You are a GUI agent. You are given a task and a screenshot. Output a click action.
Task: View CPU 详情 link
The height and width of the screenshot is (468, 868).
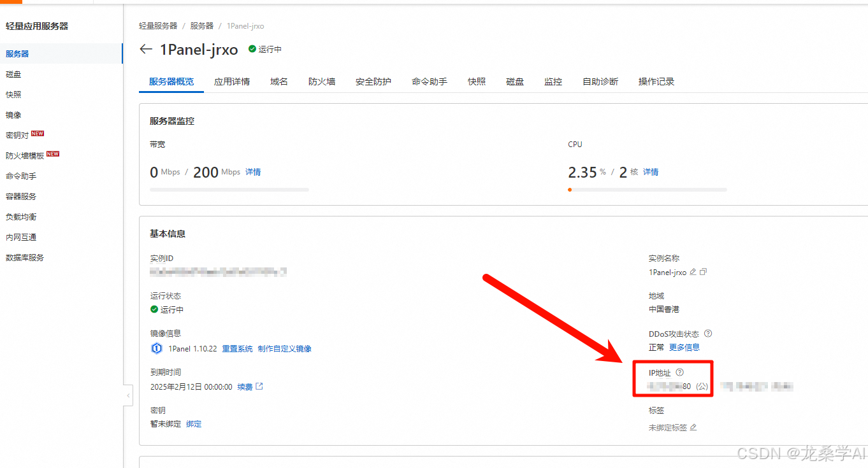coord(651,172)
